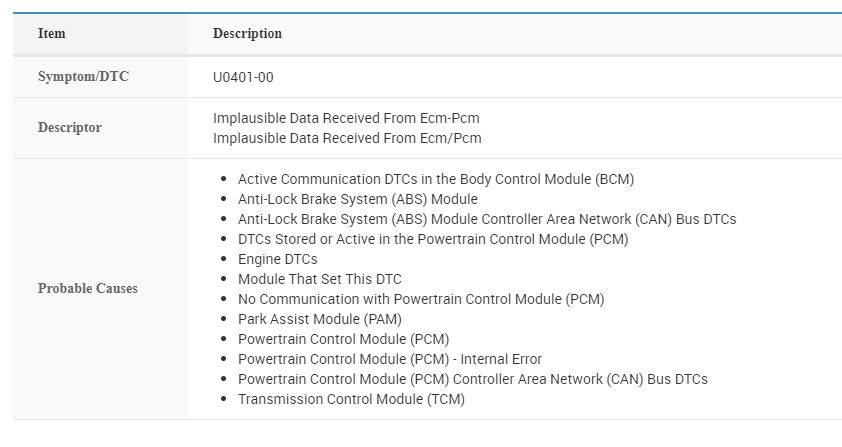Select the Probable Causes row label
The width and height of the screenshot is (842, 447).
click(x=88, y=289)
